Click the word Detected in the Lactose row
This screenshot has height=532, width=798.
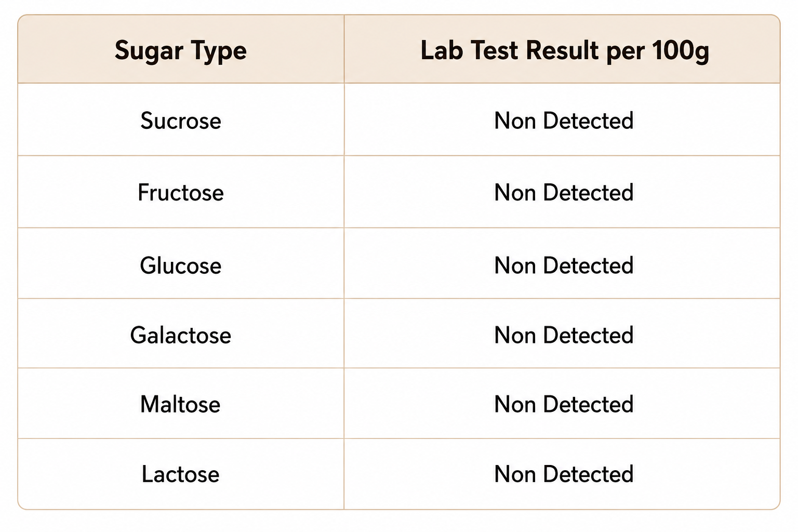tap(588, 474)
